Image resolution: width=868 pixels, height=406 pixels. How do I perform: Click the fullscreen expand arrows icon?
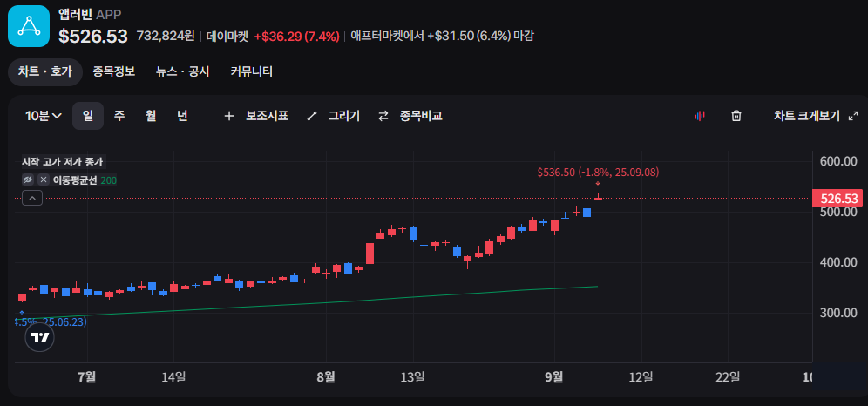click(x=853, y=116)
